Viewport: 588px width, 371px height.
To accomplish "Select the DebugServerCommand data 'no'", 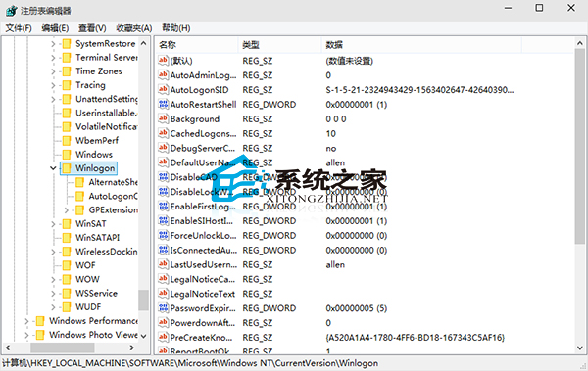I will pos(331,149).
